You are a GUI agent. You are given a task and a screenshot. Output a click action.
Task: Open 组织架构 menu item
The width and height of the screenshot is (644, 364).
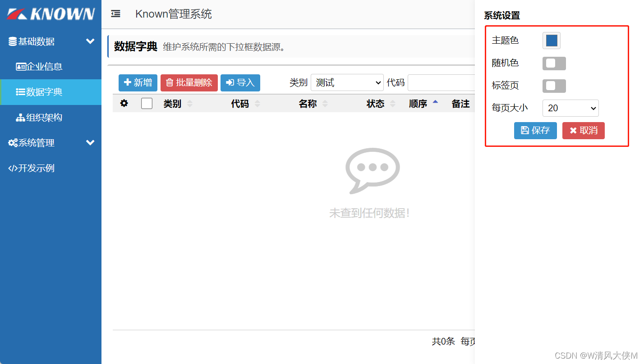51,118
